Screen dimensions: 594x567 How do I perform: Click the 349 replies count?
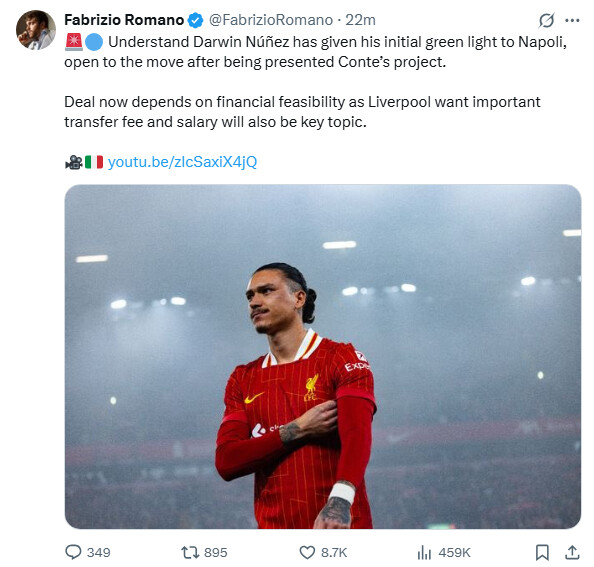(98, 553)
